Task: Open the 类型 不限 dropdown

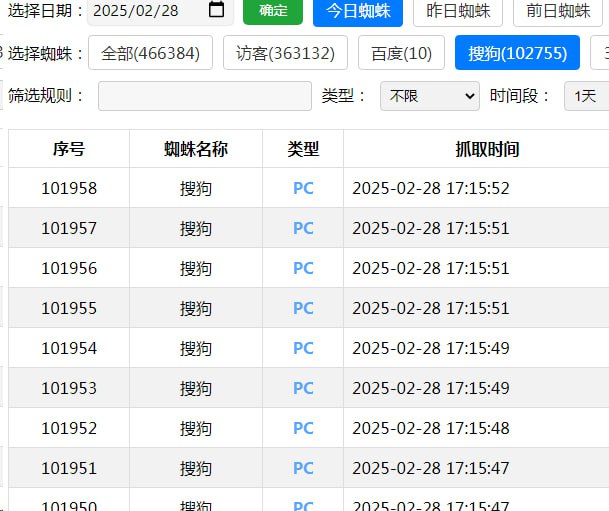Action: tap(430, 96)
